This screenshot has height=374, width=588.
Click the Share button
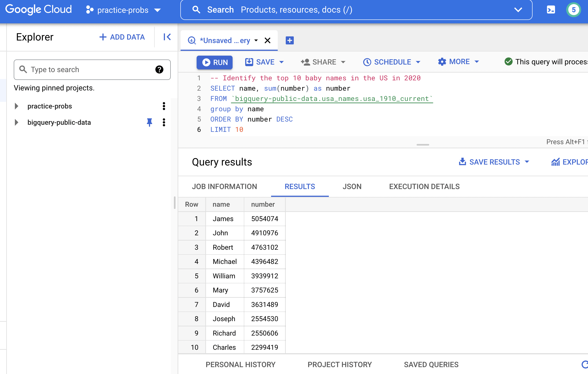(x=319, y=62)
